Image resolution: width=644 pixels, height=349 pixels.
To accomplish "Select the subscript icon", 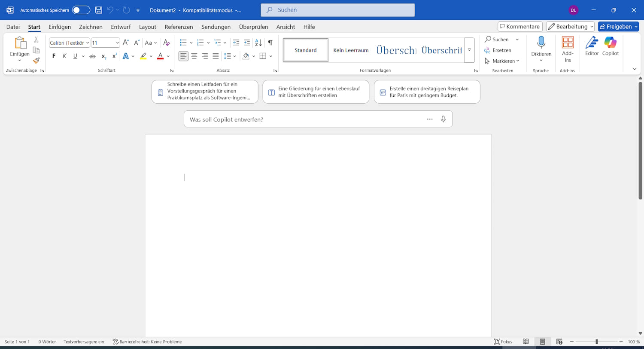I will click(103, 56).
